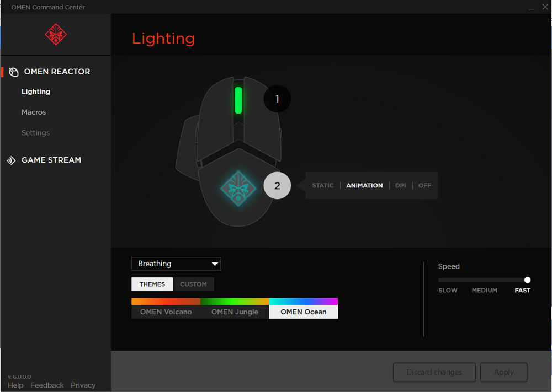Image resolution: width=552 pixels, height=392 pixels.
Task: Choose the OMEN Jungle theme
Action: [235, 308]
